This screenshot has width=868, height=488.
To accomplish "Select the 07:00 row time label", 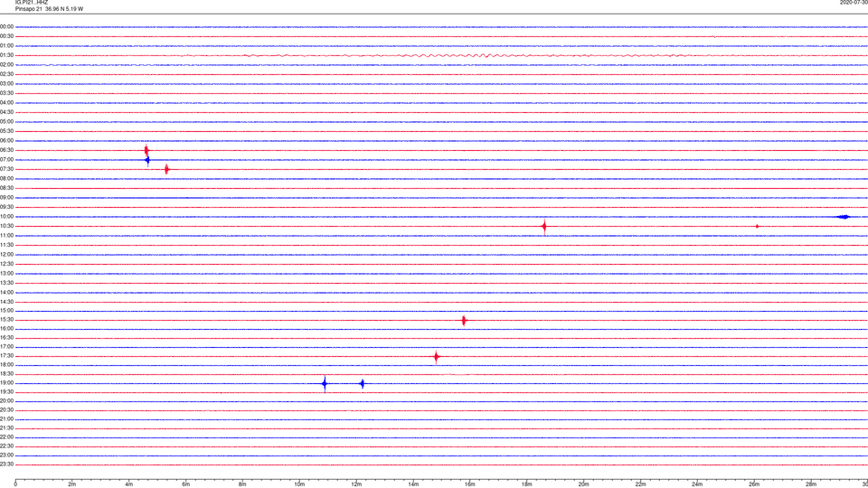I will coord(6,160).
